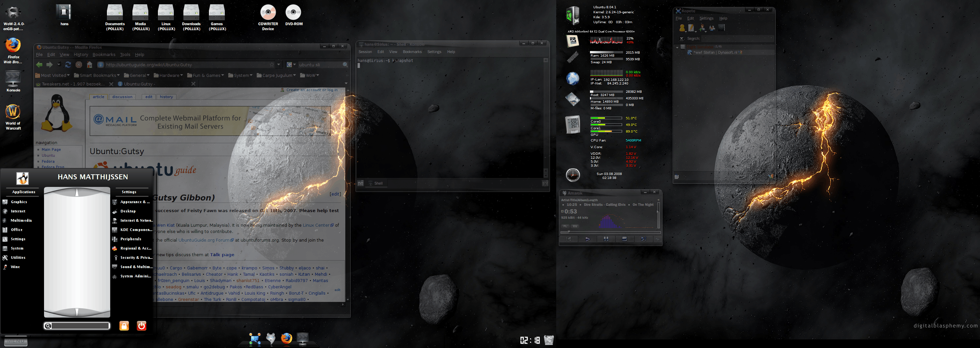Open the wiki discussion tab
The height and width of the screenshot is (348, 980).
click(122, 97)
